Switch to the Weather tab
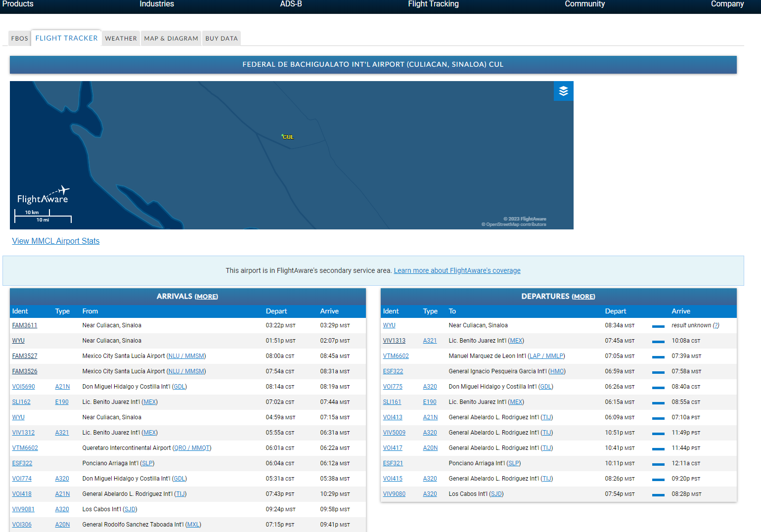The height and width of the screenshot is (532, 761). click(x=121, y=39)
